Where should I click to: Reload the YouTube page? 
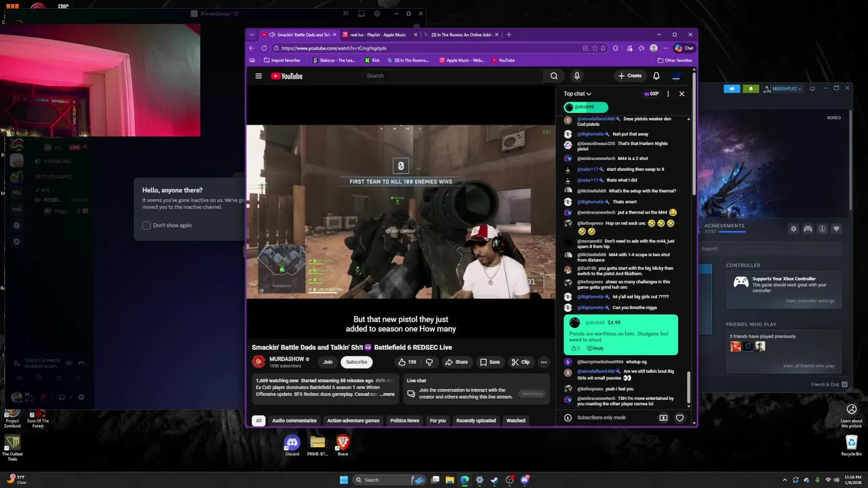pyautogui.click(x=264, y=48)
